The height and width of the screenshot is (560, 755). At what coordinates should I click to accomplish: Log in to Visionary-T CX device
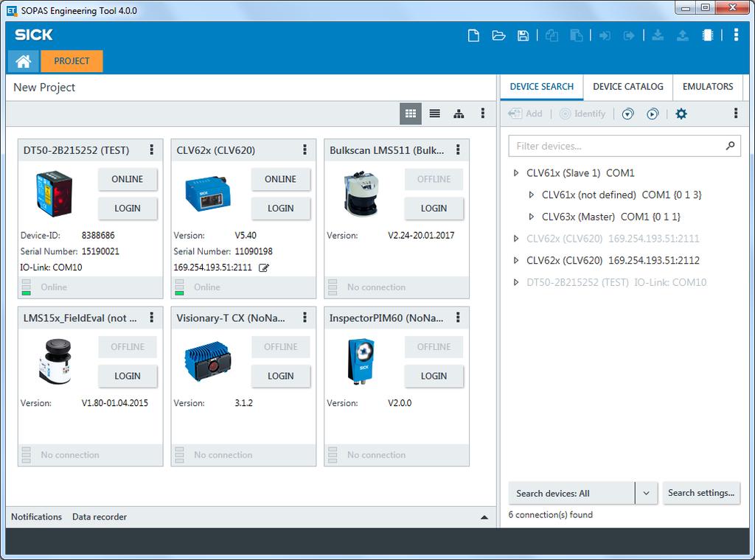[x=281, y=377]
